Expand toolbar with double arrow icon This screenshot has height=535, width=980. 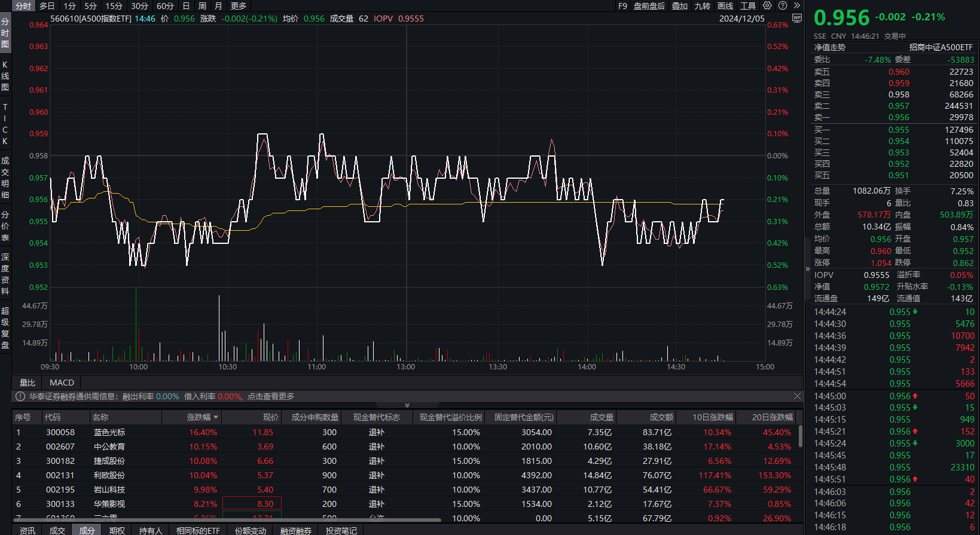796,5
